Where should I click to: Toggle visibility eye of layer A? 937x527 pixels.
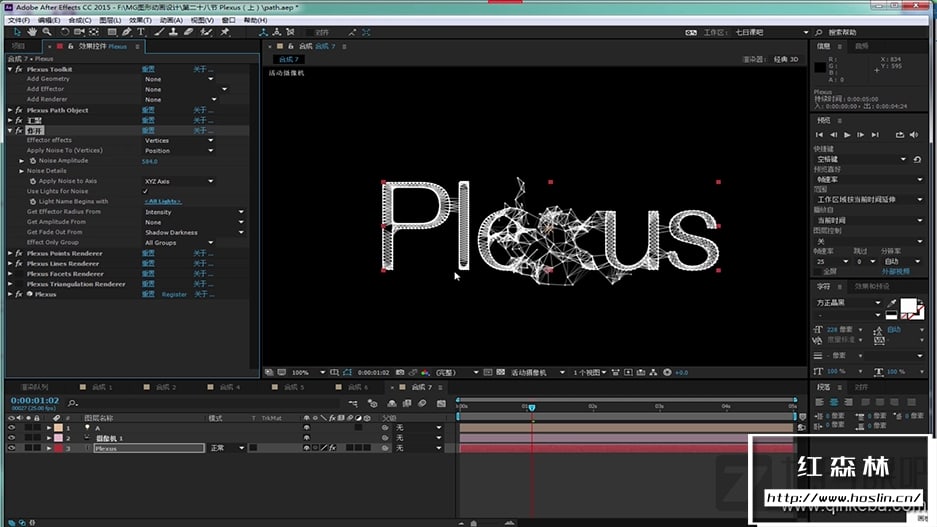tap(11, 428)
